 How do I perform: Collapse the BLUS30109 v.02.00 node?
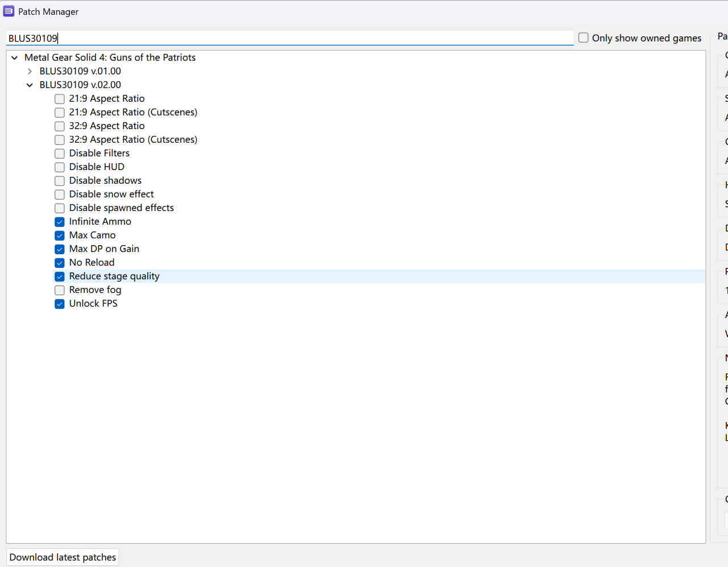pos(30,85)
